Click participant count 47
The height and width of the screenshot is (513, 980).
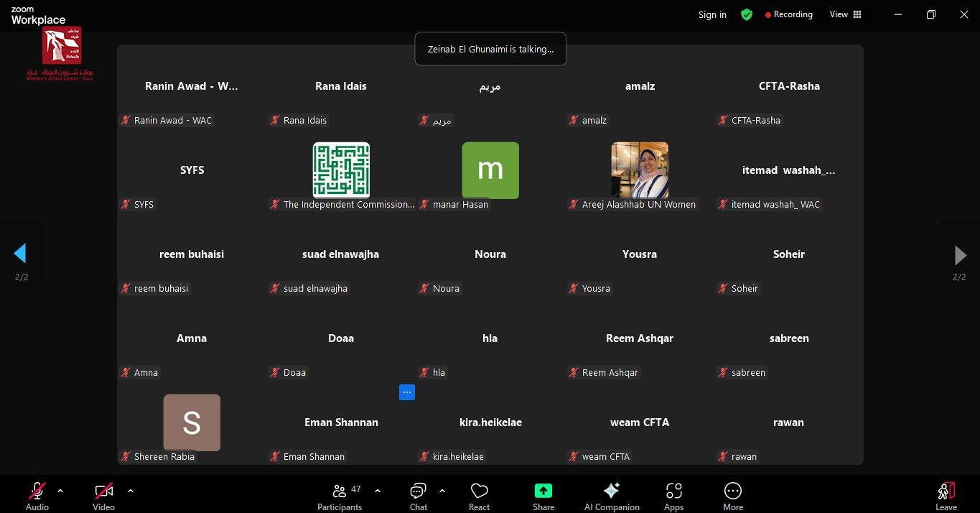[x=356, y=489]
